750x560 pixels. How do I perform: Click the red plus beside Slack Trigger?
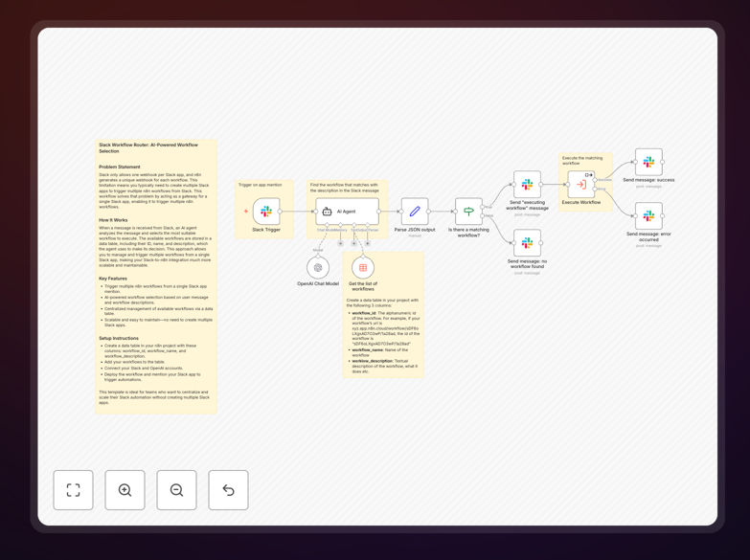coord(246,212)
